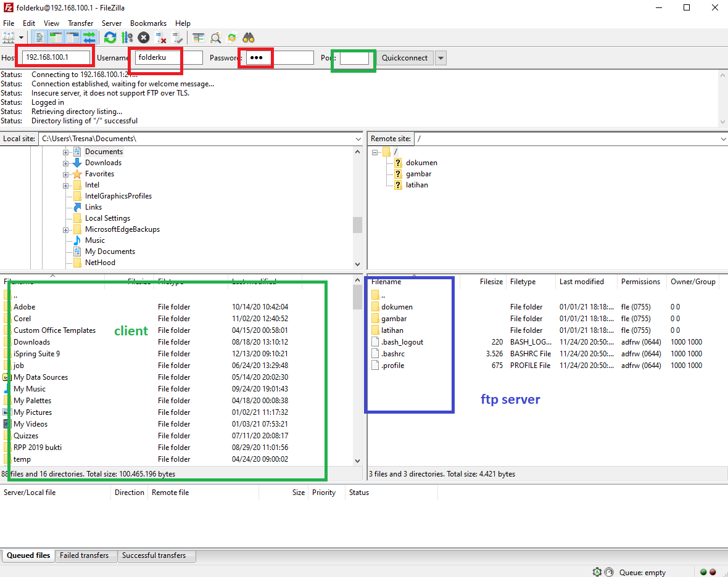
Task: Collapse the remote root folder node
Action: tap(374, 152)
